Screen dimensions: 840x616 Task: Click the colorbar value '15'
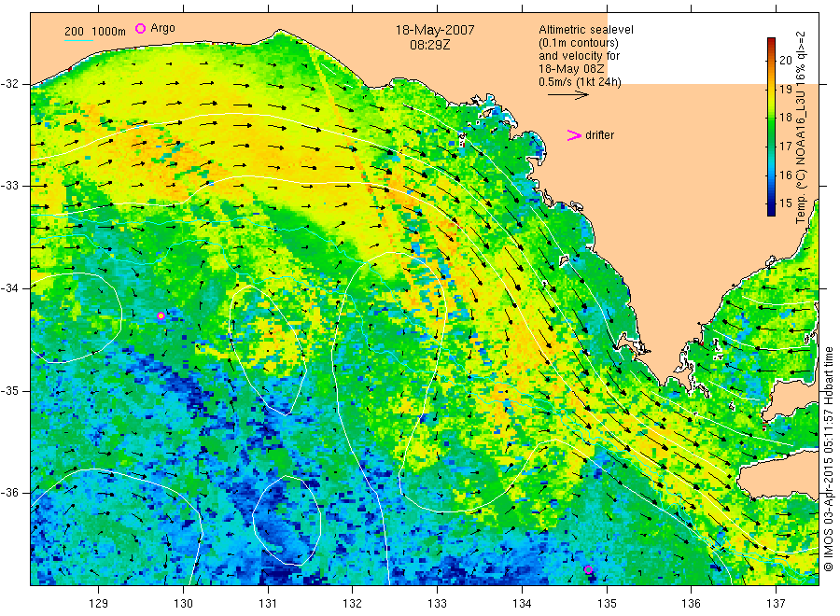click(x=785, y=203)
